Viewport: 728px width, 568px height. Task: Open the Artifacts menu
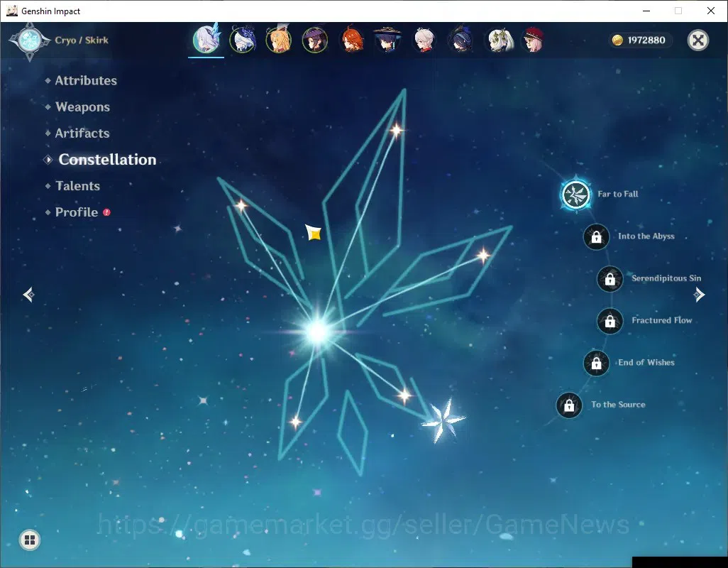(x=82, y=133)
